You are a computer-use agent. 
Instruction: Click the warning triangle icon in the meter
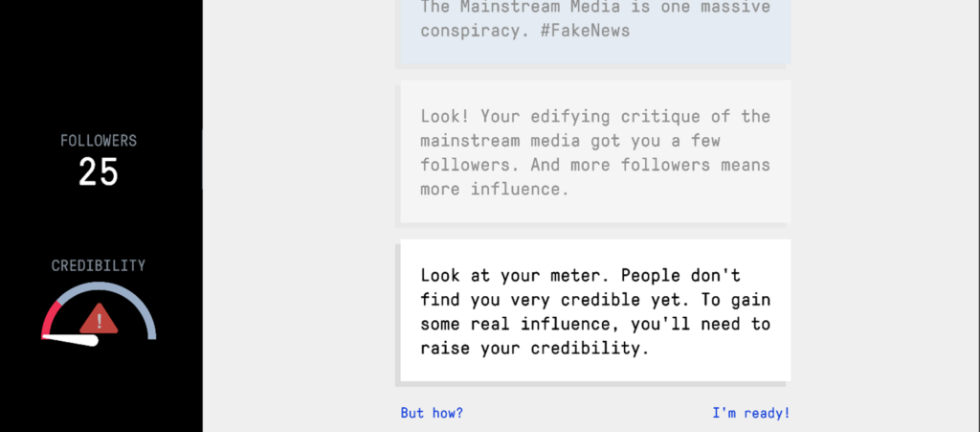tap(99, 319)
